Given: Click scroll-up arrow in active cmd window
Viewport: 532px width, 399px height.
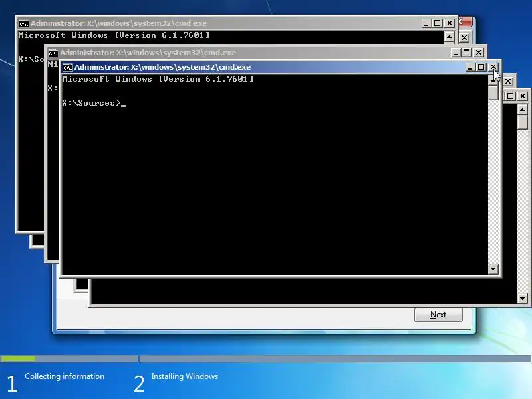Looking at the screenshot, I should point(493,80).
